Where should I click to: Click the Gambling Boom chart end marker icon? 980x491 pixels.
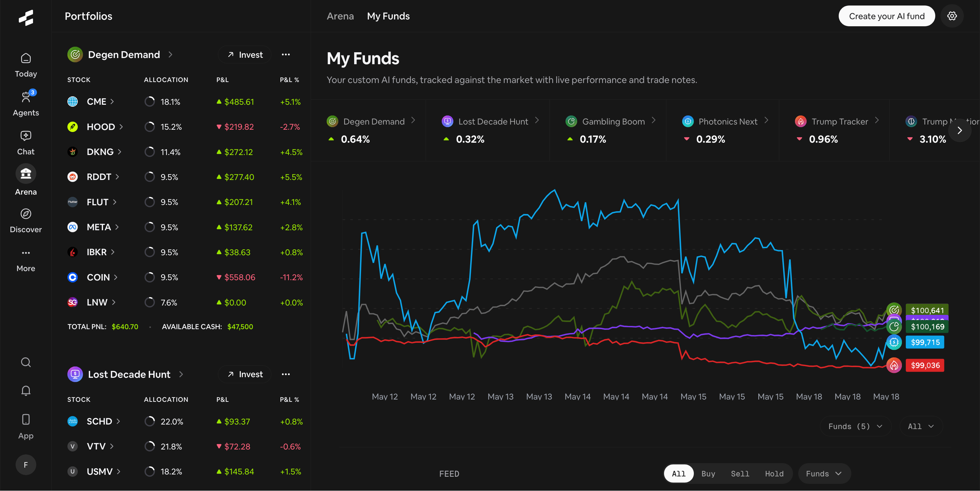point(894,327)
